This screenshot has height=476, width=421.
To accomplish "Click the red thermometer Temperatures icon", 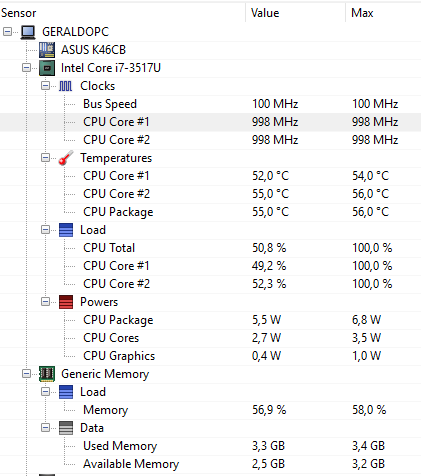I will click(x=66, y=158).
